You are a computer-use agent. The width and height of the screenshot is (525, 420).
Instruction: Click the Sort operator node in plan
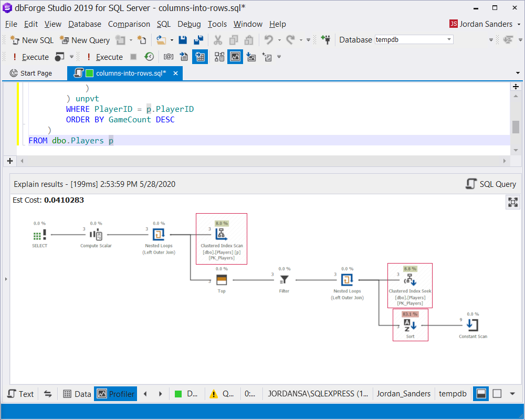click(410, 325)
